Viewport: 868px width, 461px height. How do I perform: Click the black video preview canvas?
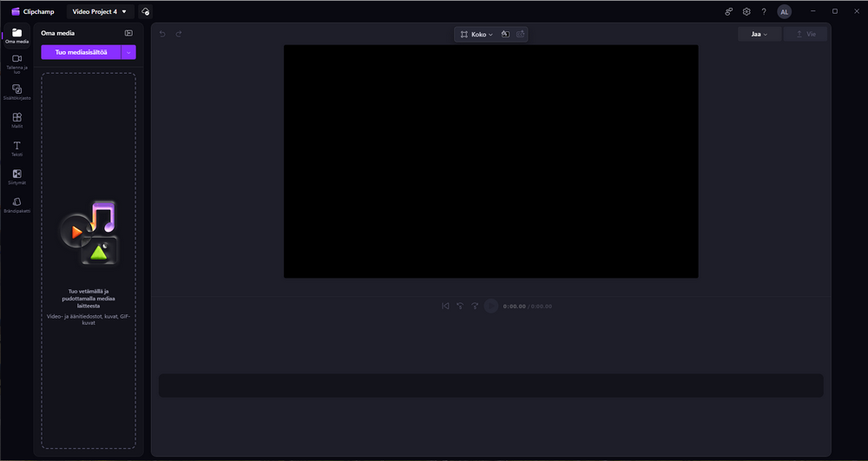[x=491, y=161]
